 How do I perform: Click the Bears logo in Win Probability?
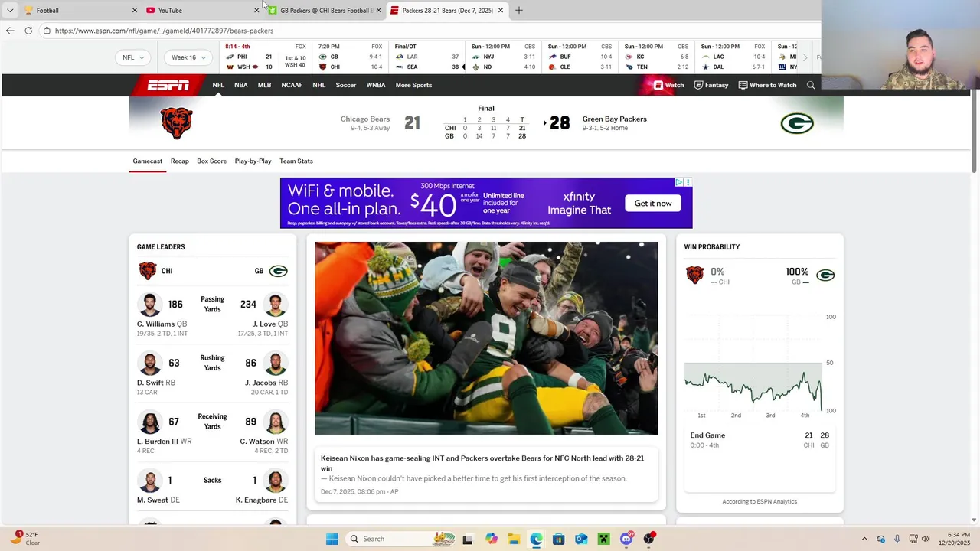pyautogui.click(x=694, y=275)
